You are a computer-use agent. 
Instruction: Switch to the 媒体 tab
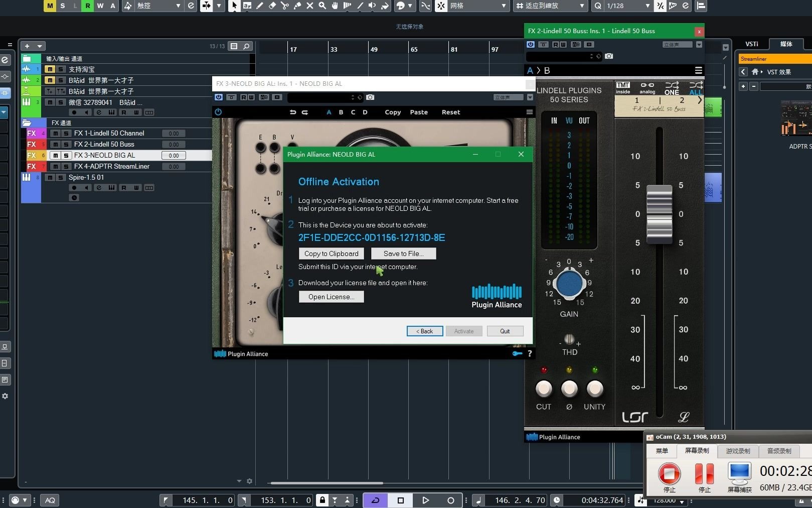click(x=786, y=44)
